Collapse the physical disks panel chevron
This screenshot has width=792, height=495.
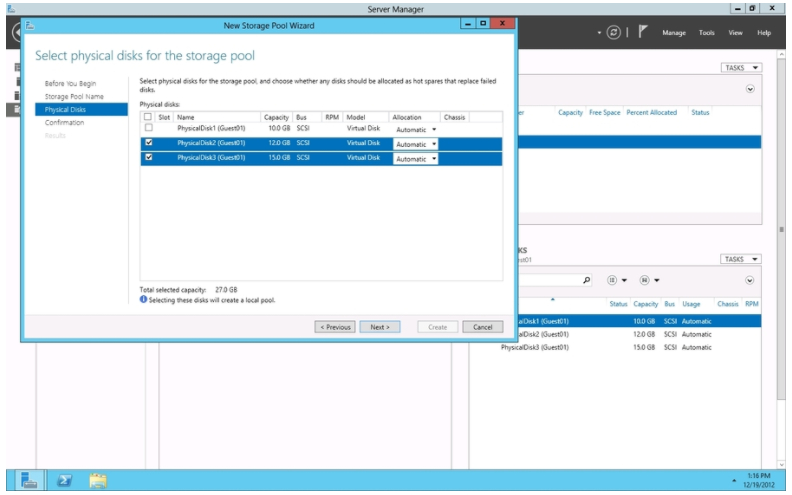(x=750, y=280)
